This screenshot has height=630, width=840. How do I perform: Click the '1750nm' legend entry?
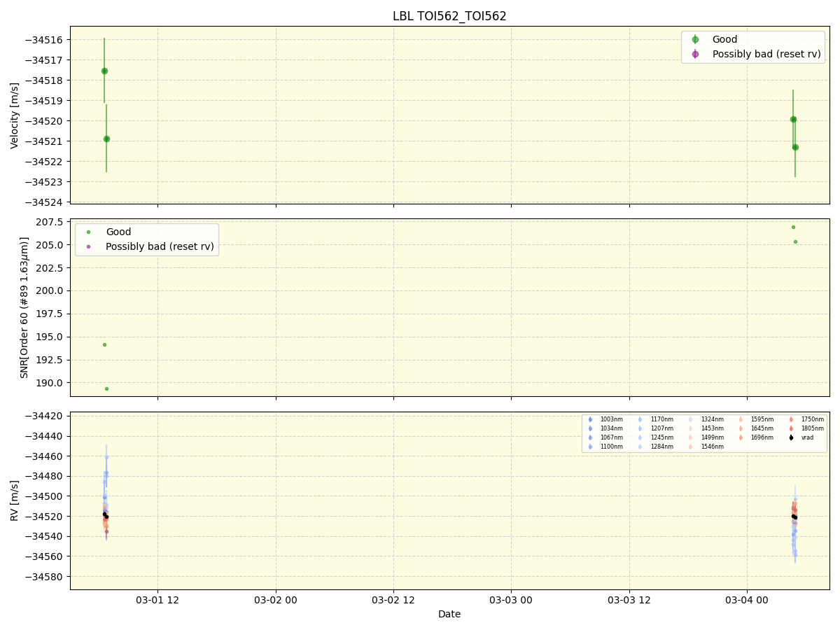pos(813,419)
